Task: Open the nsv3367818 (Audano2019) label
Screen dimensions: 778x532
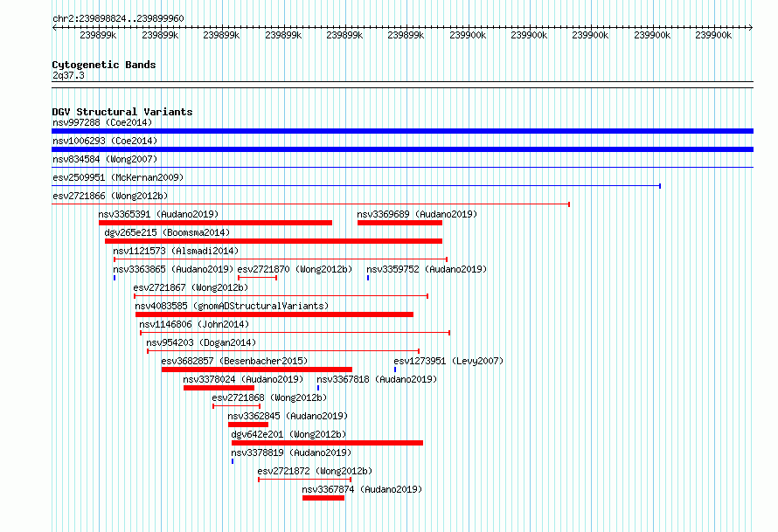Action: (377, 379)
